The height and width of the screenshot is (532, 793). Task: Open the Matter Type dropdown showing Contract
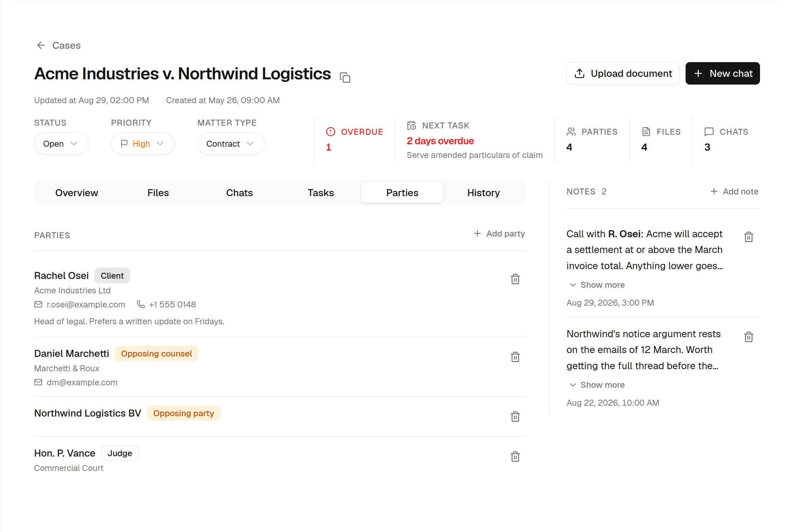pyautogui.click(x=231, y=144)
